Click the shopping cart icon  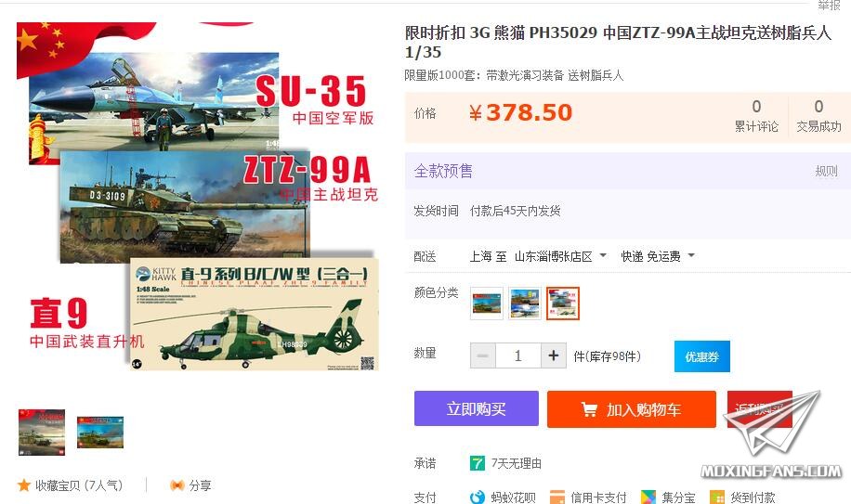pos(589,409)
